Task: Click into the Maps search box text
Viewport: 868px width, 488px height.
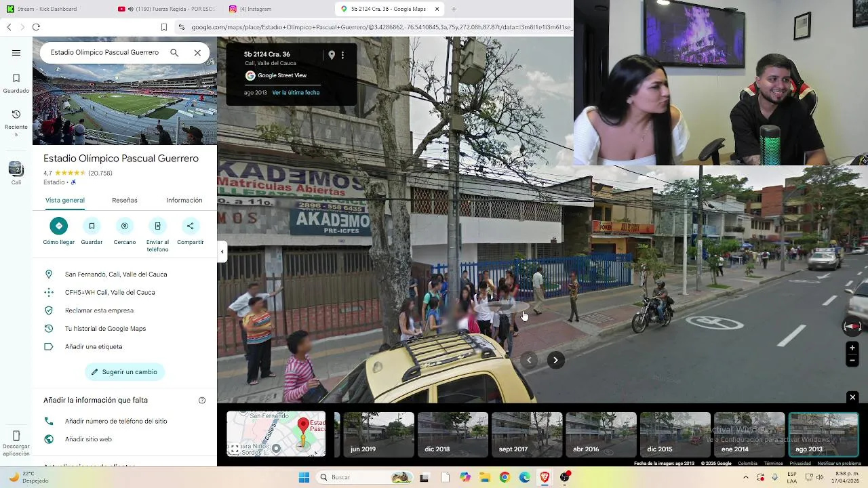Action: (x=104, y=52)
